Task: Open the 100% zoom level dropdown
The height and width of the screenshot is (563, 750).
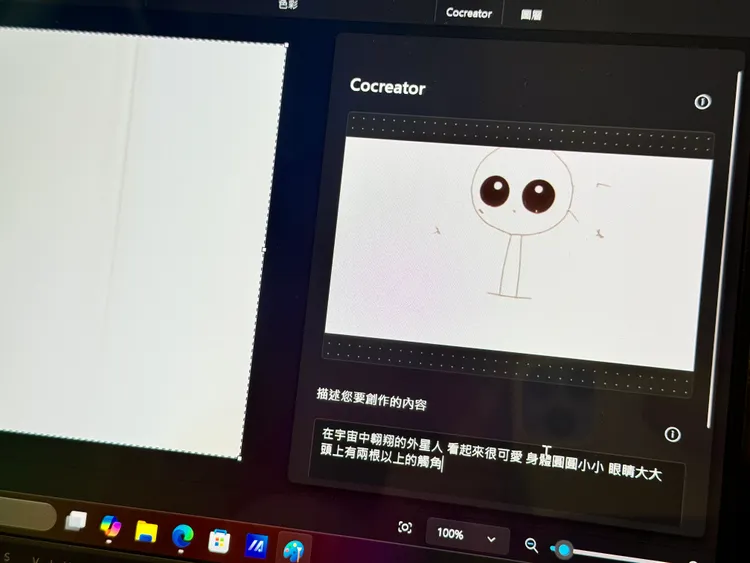Action: (467, 536)
